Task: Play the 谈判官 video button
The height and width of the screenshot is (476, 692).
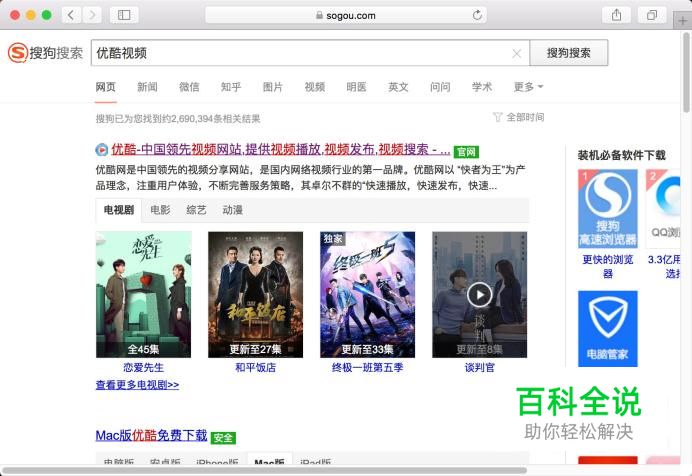Action: click(x=480, y=294)
